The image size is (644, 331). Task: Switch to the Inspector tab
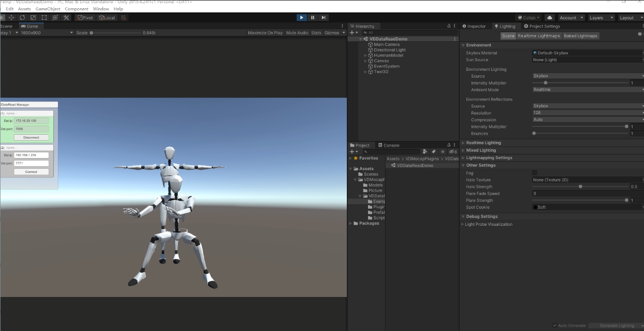474,26
